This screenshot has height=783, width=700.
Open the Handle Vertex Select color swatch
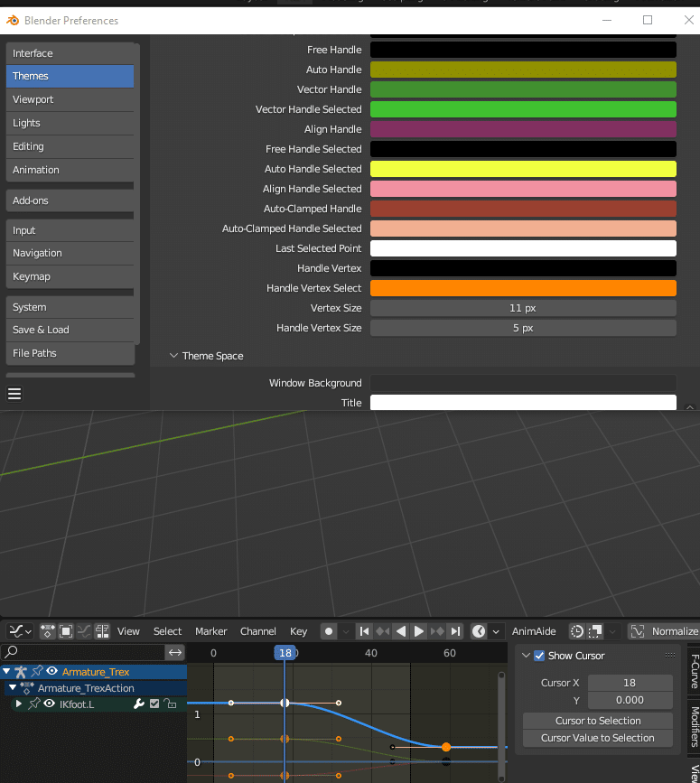[x=523, y=288]
